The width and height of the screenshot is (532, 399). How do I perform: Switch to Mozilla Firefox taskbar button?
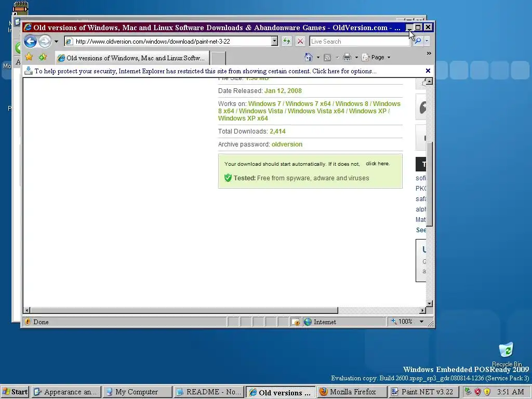pos(352,392)
